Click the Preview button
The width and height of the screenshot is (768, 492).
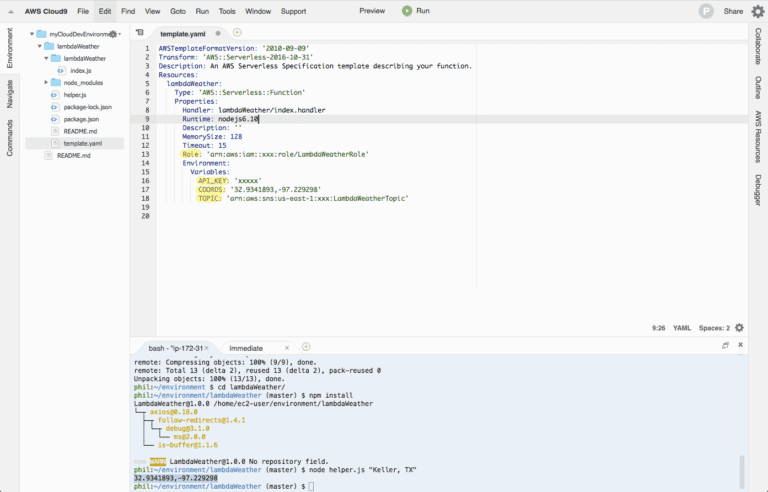click(x=372, y=11)
